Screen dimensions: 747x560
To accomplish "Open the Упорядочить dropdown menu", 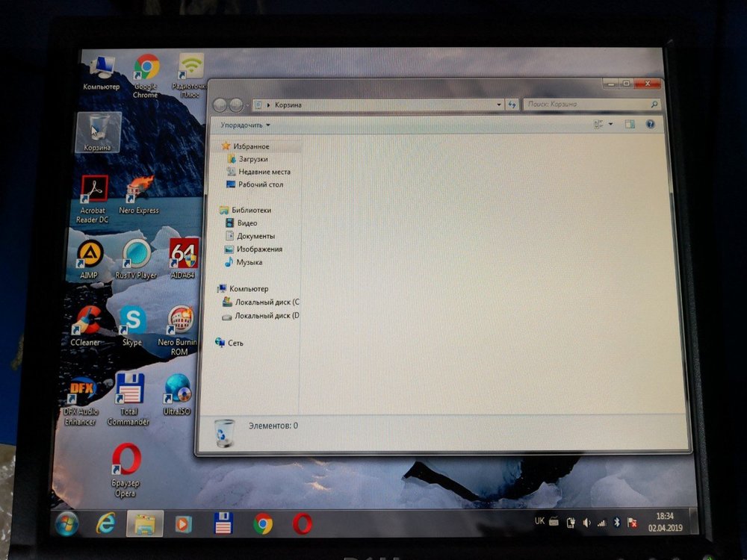I will click(245, 125).
